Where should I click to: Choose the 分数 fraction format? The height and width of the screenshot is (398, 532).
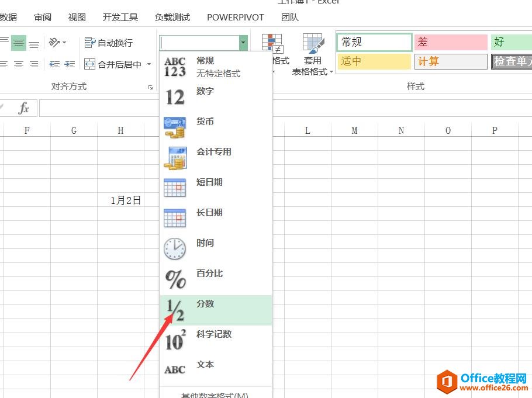point(206,303)
